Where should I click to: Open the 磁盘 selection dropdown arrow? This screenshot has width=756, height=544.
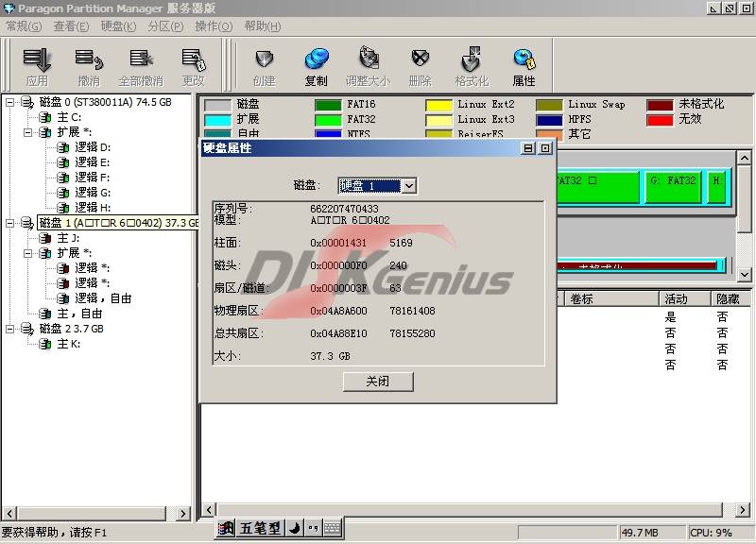(409, 185)
